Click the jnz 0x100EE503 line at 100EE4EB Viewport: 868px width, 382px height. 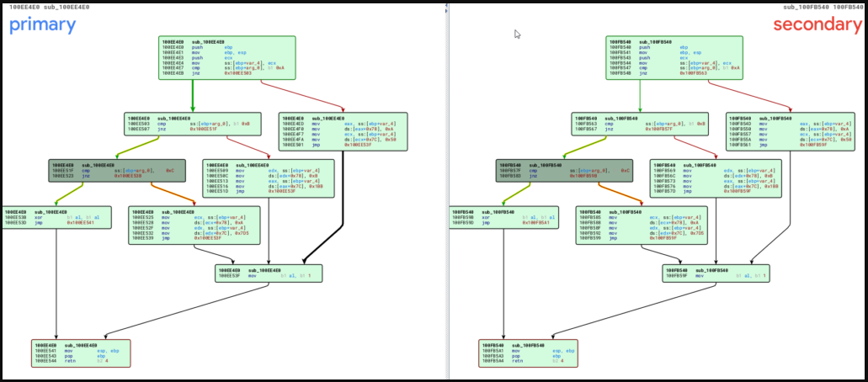(x=207, y=73)
